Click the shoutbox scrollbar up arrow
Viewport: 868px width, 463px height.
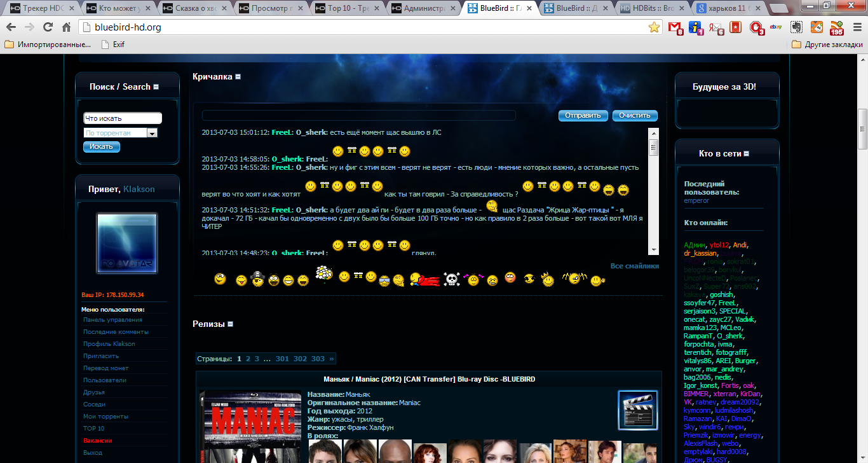653,133
